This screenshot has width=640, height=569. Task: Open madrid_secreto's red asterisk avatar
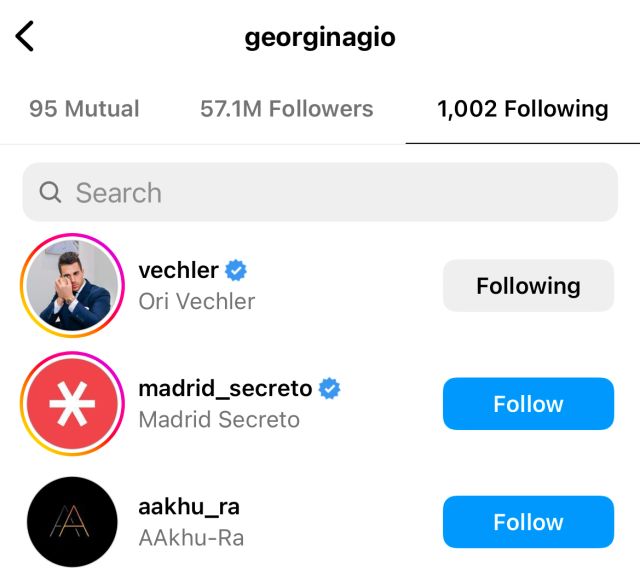(71, 404)
